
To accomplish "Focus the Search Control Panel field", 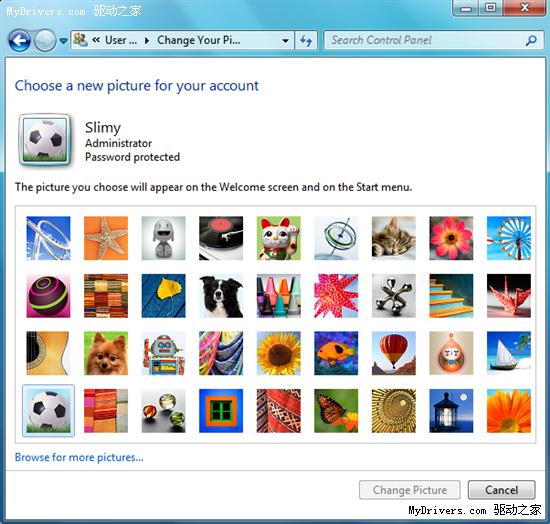I will pos(434,40).
